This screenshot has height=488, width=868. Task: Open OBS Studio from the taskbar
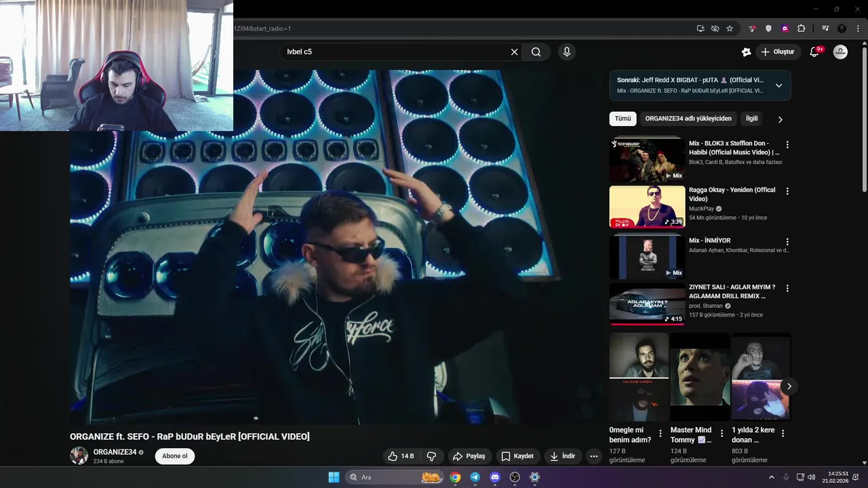[x=515, y=477]
